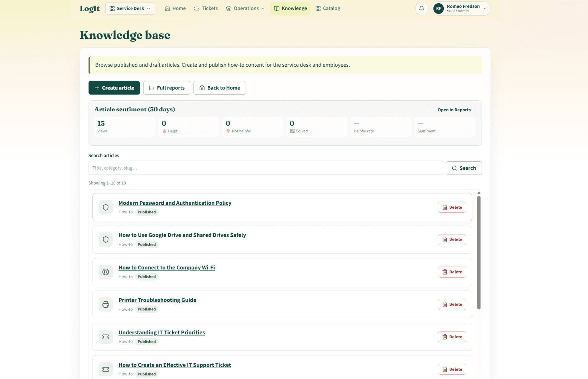Open Full reports
The image size is (588, 379).
[167, 88]
